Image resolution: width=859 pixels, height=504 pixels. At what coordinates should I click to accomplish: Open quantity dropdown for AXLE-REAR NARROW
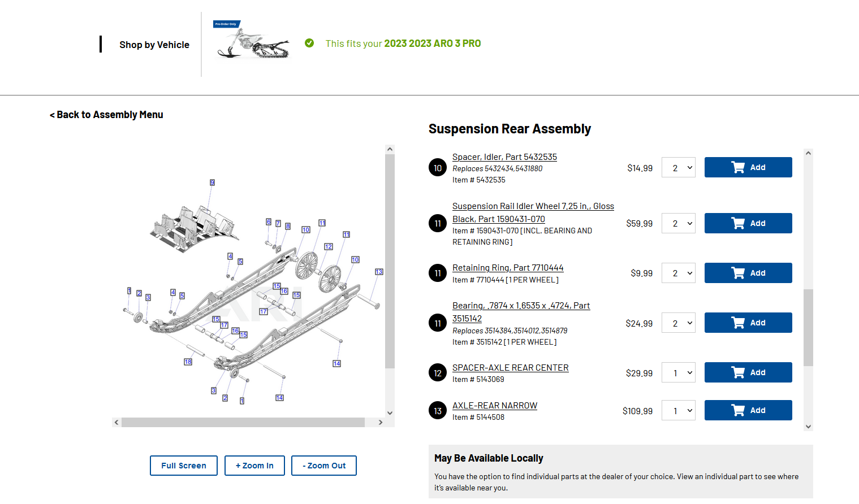click(678, 411)
